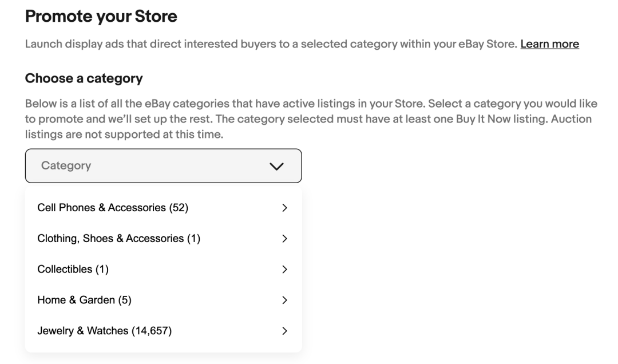Viewport: 618px width, 364px height.
Task: Expand Jewelry & Watches submenu arrow
Action: 284,331
